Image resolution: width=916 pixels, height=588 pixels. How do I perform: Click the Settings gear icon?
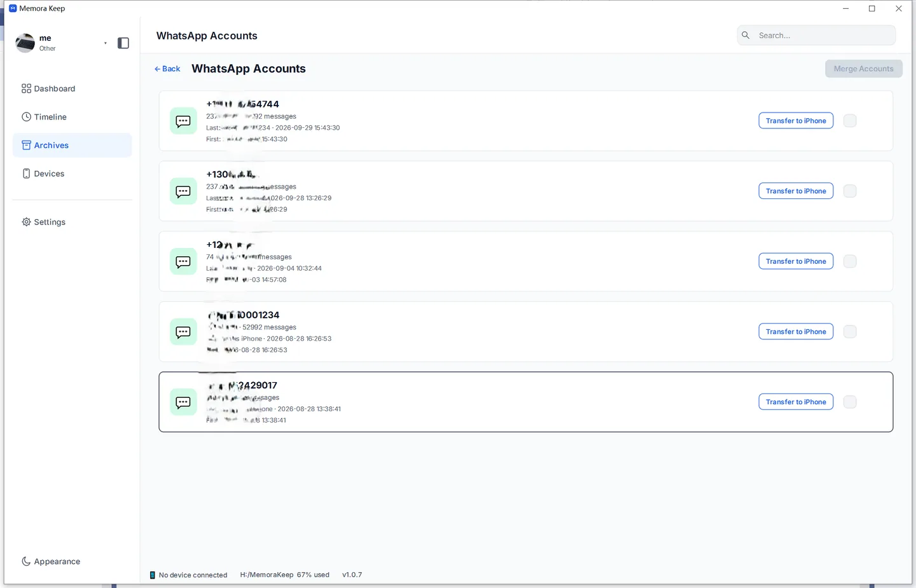[26, 222]
